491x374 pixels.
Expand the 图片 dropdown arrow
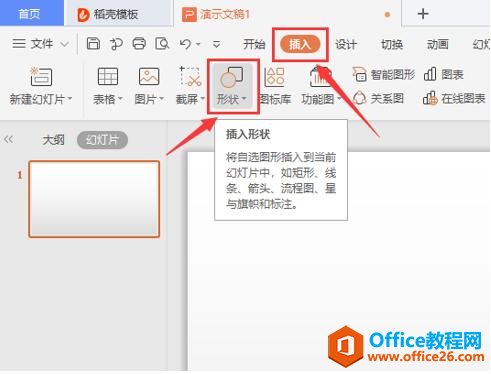click(161, 99)
